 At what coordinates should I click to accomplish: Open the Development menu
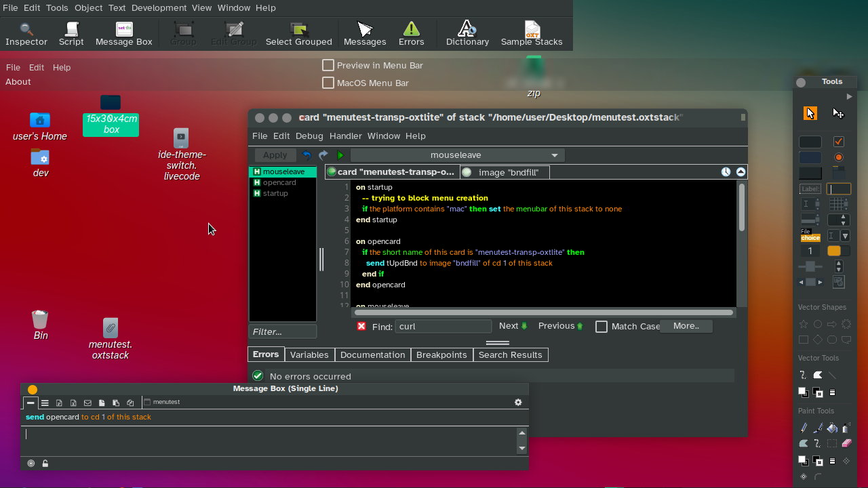pos(159,7)
